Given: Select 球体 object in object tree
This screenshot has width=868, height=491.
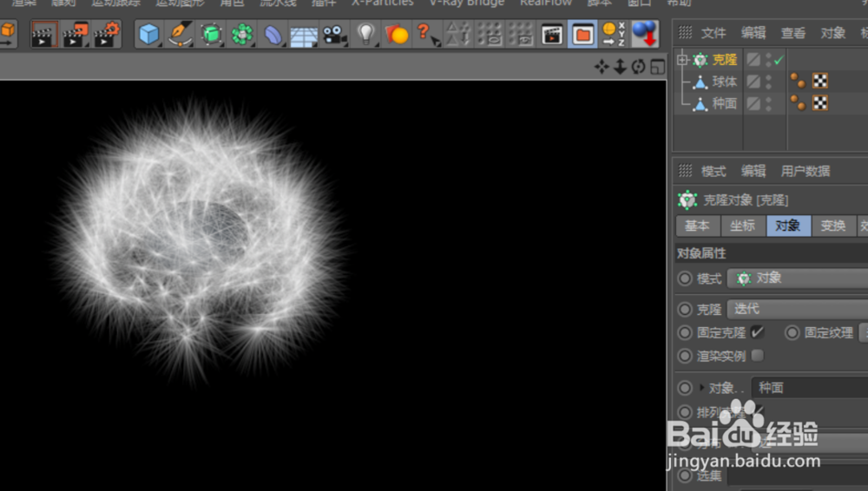Looking at the screenshot, I should coord(725,82).
